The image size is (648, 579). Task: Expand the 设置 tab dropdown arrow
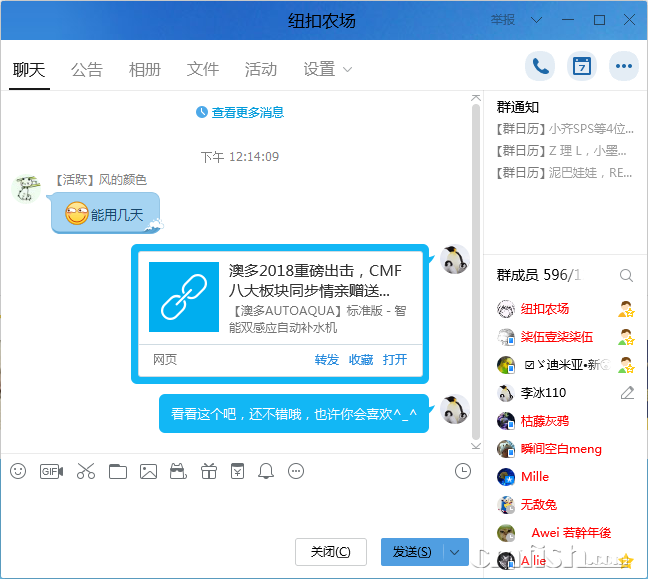pos(348,70)
